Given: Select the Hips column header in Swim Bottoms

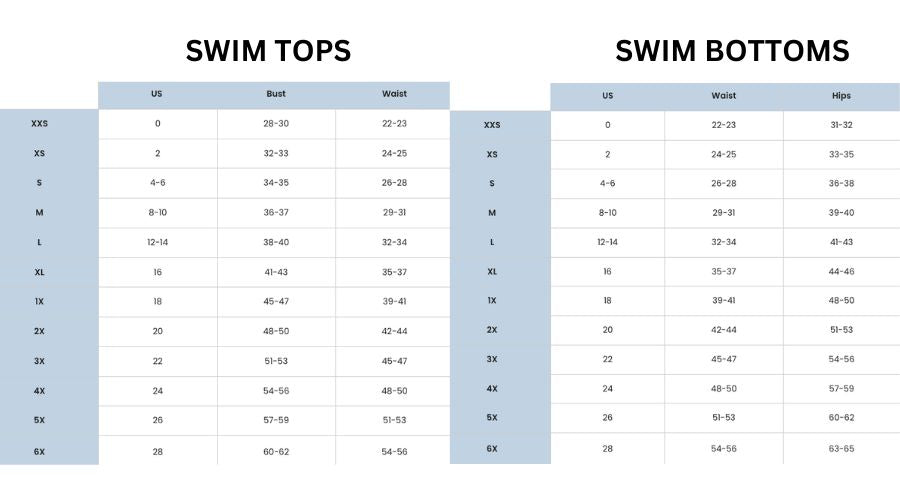Looking at the screenshot, I should pyautogui.click(x=841, y=96).
